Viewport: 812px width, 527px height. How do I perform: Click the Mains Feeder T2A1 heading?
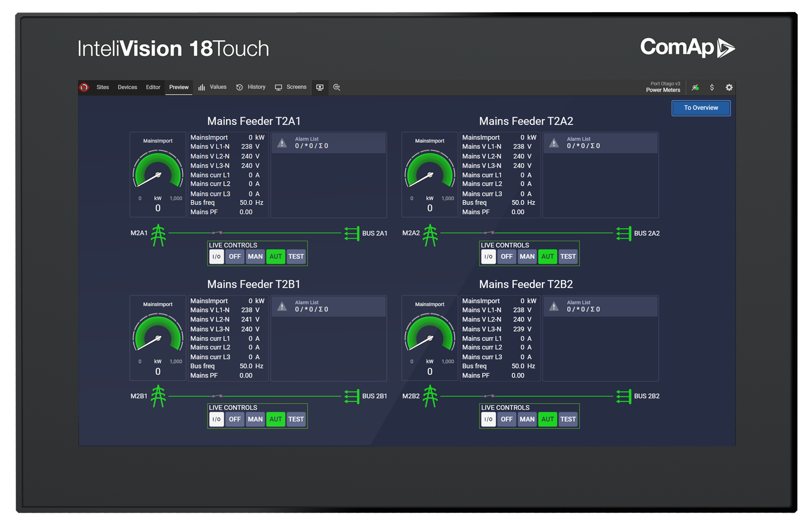coord(254,121)
